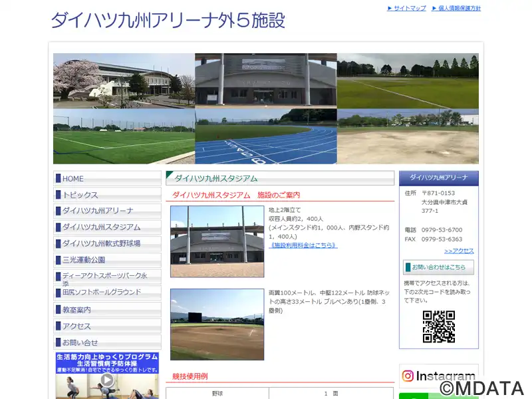
Task: Click the 施設利用料金はこちら link
Action: click(303, 245)
